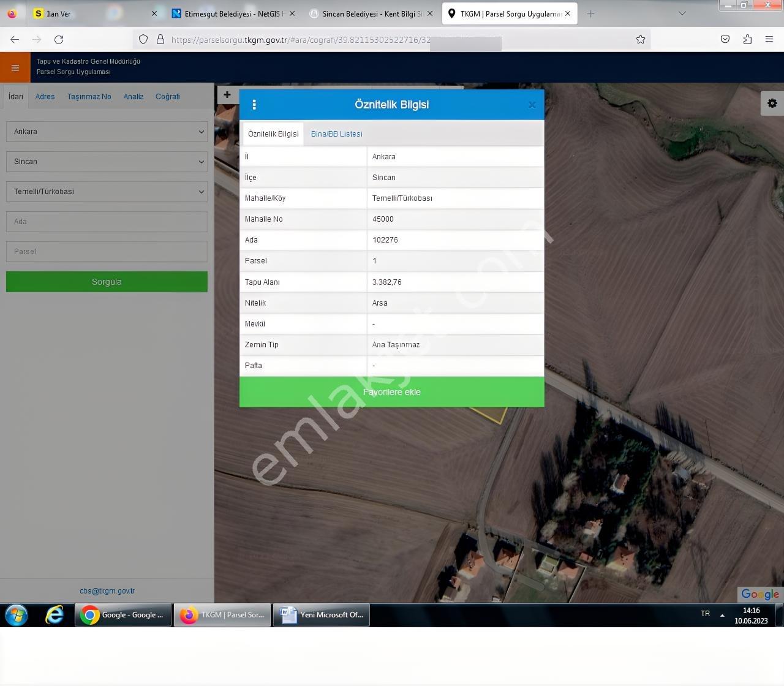Viewport: 784px width, 686px height.
Task: Expand the Ankara province dropdown
Action: 107,132
